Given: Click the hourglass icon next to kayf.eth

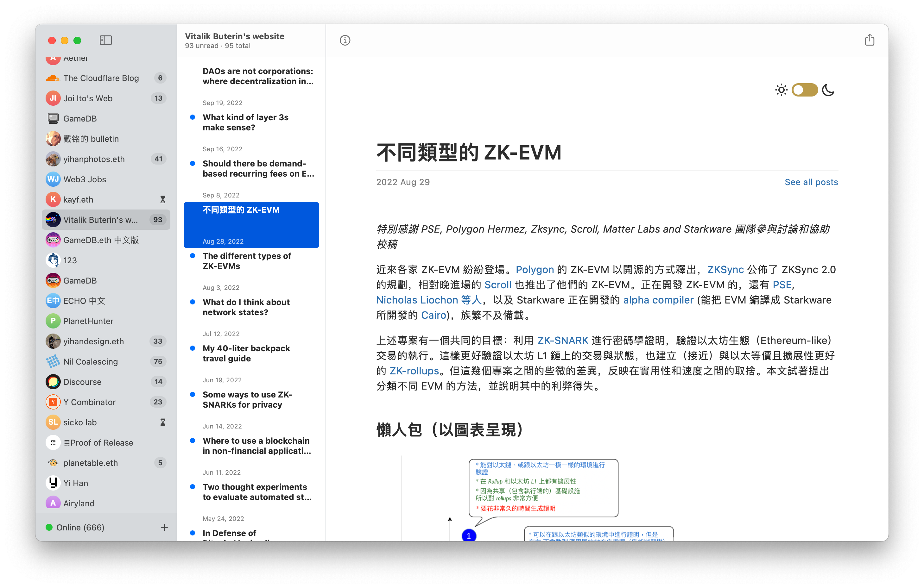Looking at the screenshot, I should point(163,199).
